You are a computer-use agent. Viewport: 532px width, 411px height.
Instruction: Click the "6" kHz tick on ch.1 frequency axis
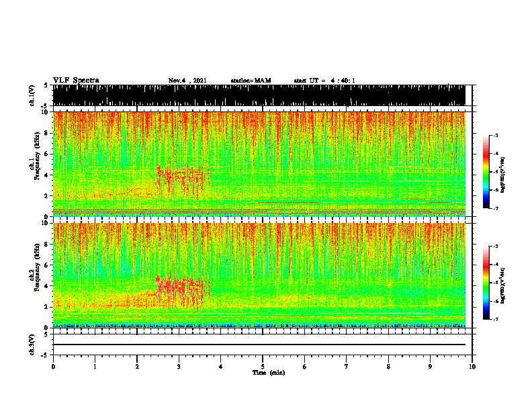(47, 154)
